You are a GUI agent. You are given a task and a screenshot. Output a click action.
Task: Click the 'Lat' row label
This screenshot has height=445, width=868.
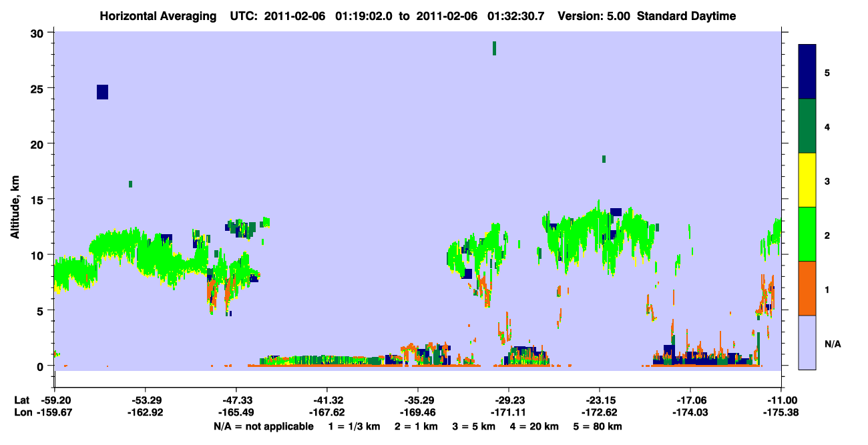21,400
